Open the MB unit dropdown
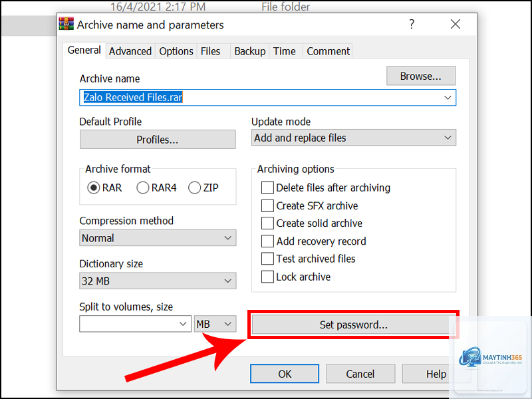Image resolution: width=532 pixels, height=399 pixels. click(x=215, y=324)
